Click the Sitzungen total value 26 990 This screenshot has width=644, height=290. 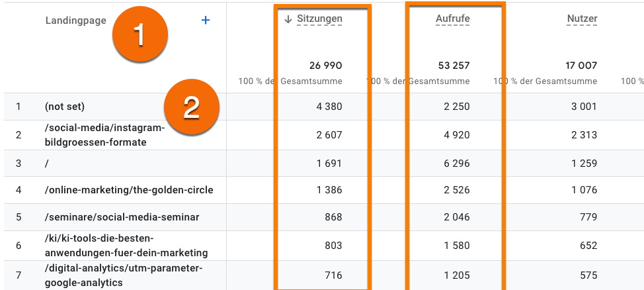point(326,66)
